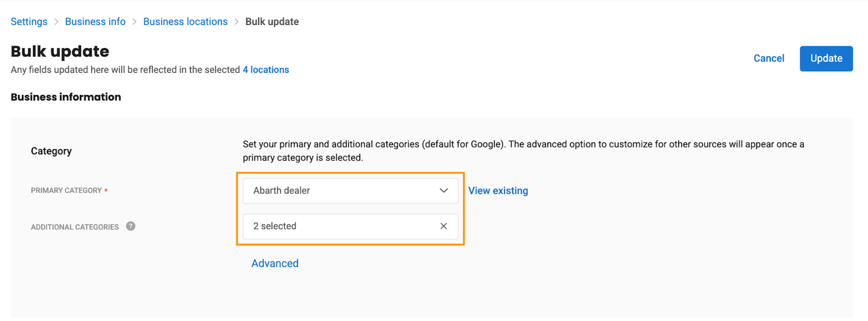The image size is (868, 321).
Task: Select the Bulk update breadcrumb item
Action: point(272,22)
